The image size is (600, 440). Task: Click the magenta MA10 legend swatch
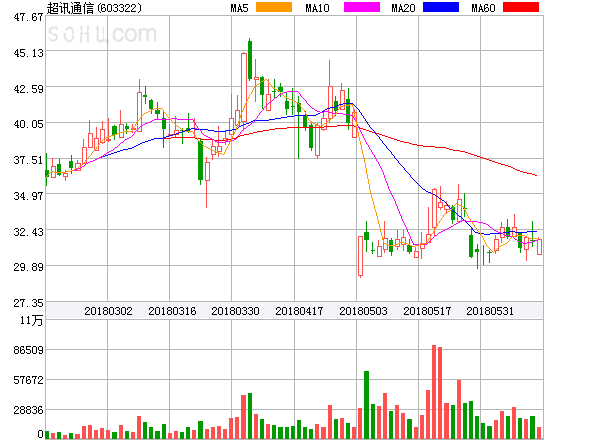(362, 7)
